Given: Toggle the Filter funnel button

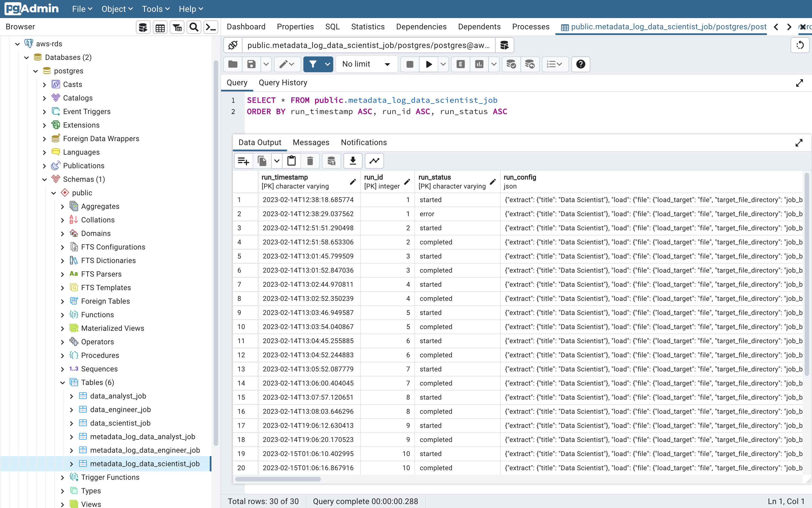Looking at the screenshot, I should click(313, 64).
